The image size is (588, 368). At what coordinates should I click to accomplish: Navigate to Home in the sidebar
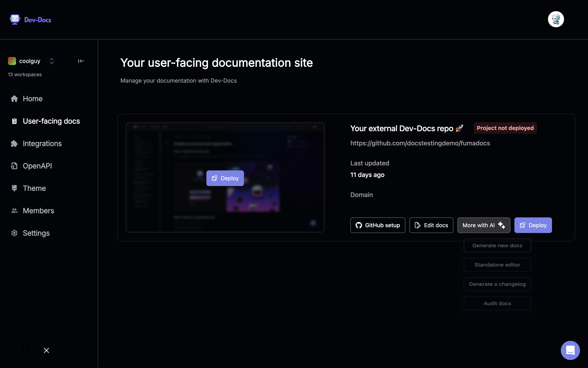tap(33, 99)
